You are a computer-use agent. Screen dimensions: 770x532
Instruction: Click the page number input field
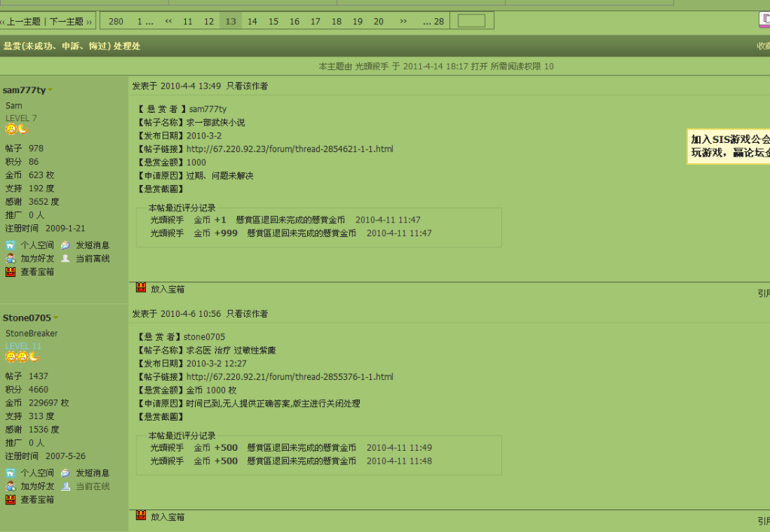coord(471,20)
